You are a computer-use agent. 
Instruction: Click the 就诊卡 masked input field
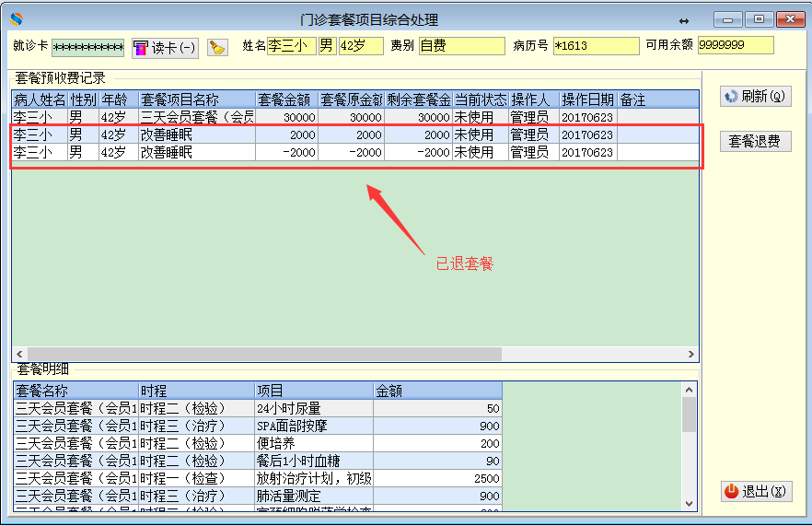pos(88,47)
